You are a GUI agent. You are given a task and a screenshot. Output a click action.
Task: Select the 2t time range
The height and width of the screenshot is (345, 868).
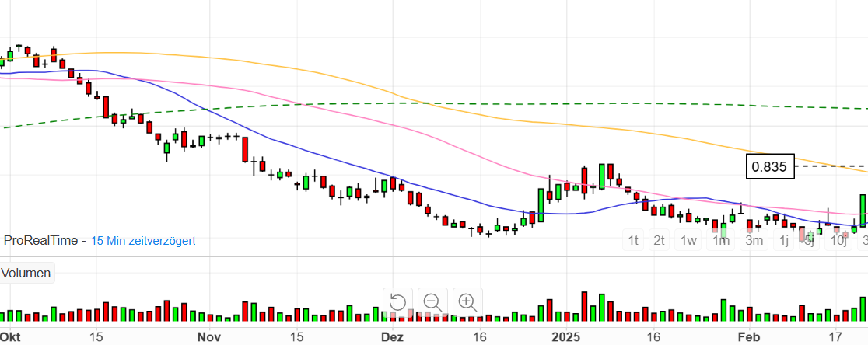660,240
